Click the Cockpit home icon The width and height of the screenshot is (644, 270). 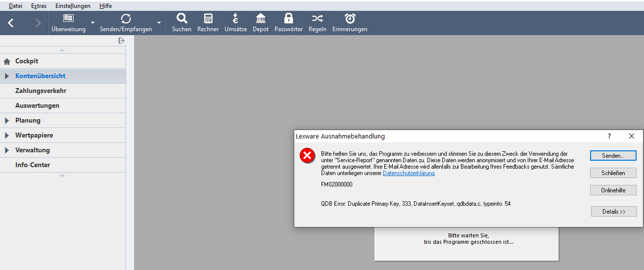tap(7, 61)
